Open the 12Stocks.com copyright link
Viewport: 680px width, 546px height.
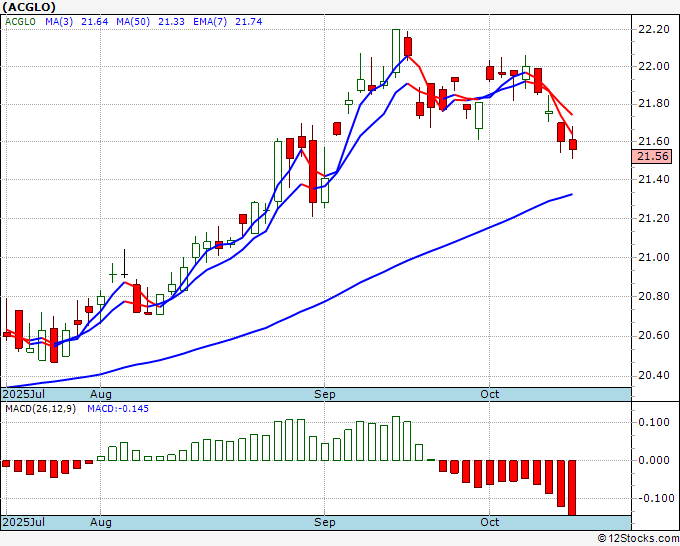click(x=638, y=538)
